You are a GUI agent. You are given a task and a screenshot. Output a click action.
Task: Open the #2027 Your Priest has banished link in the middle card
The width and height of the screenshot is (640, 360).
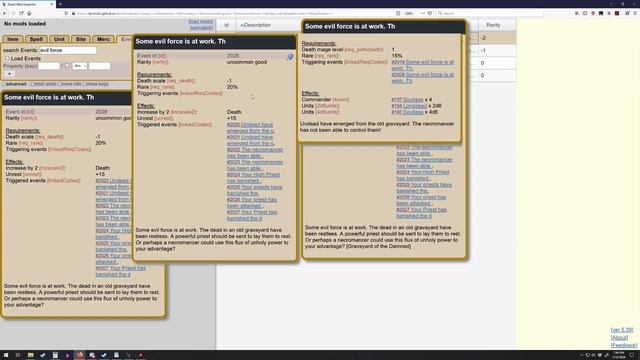point(252,215)
